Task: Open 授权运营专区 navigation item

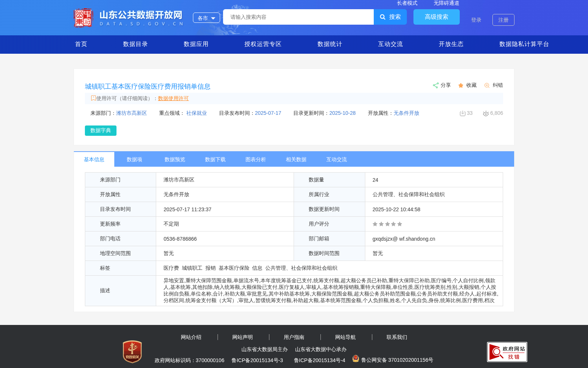Action: 263,44
